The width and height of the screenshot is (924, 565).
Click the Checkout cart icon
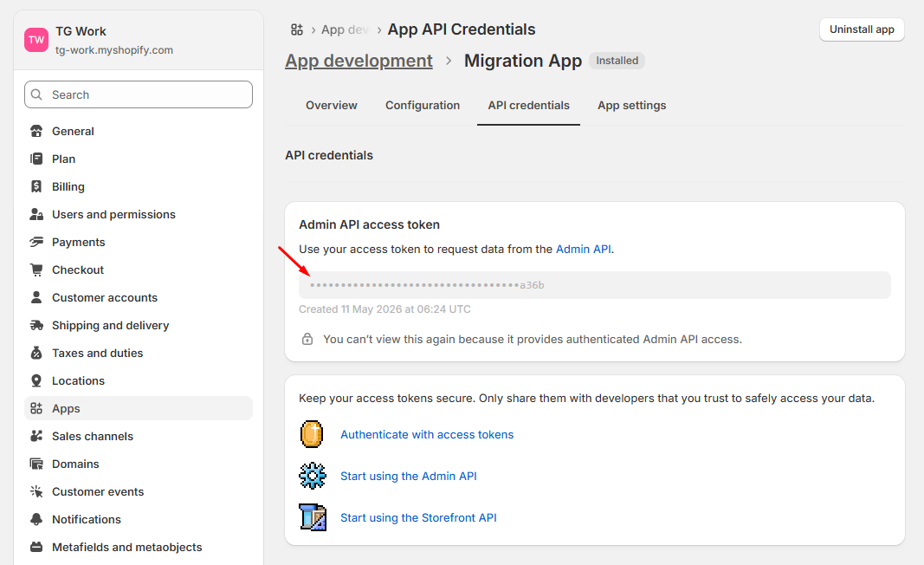36,270
